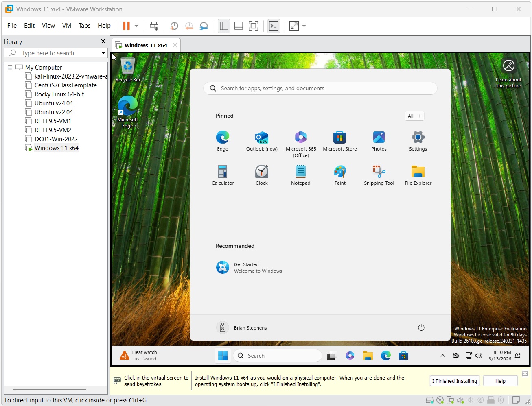532x406 pixels.
Task: Toggle the thumbnail bar view button
Action: [239, 26]
